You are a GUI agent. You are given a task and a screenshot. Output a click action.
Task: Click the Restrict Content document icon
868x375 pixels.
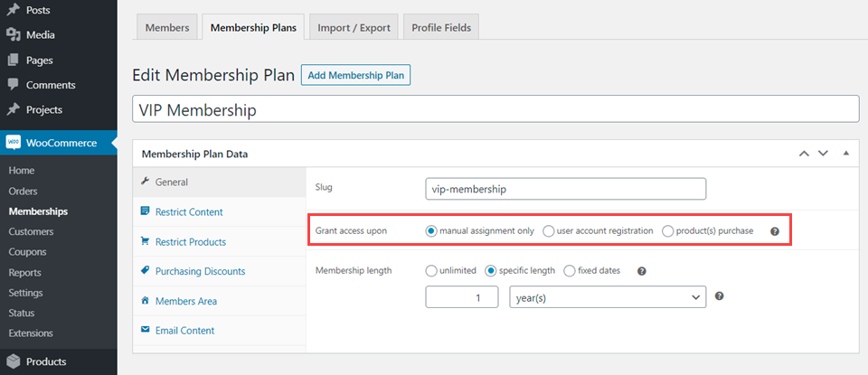click(x=146, y=211)
